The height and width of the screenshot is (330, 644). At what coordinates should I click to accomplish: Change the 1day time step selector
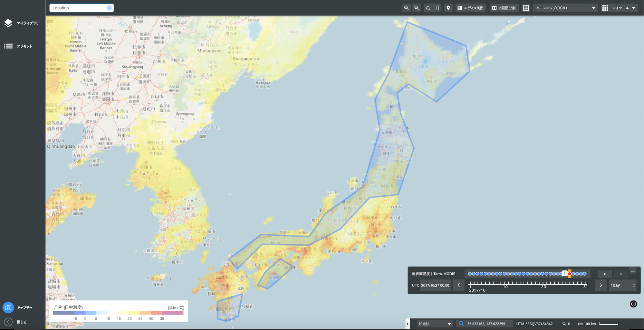click(x=622, y=285)
